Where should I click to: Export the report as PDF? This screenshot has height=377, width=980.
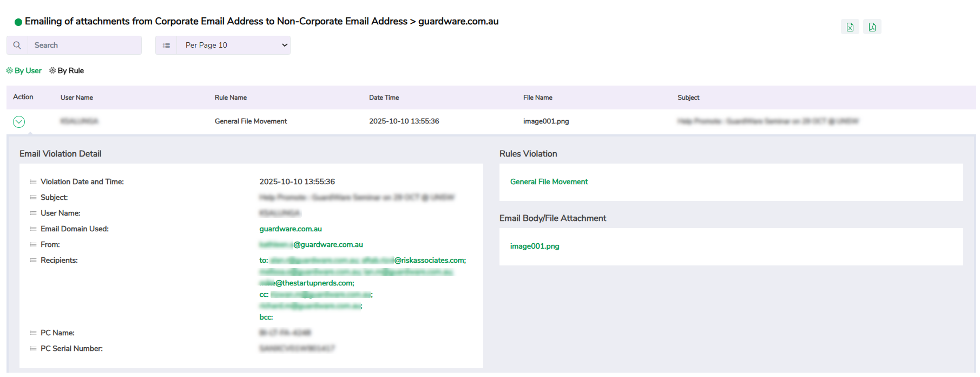tap(872, 26)
